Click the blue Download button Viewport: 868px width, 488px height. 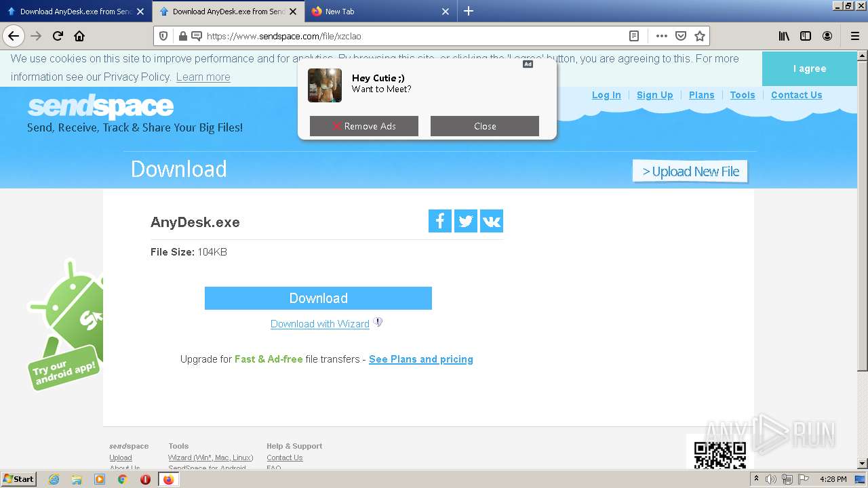[x=318, y=298]
